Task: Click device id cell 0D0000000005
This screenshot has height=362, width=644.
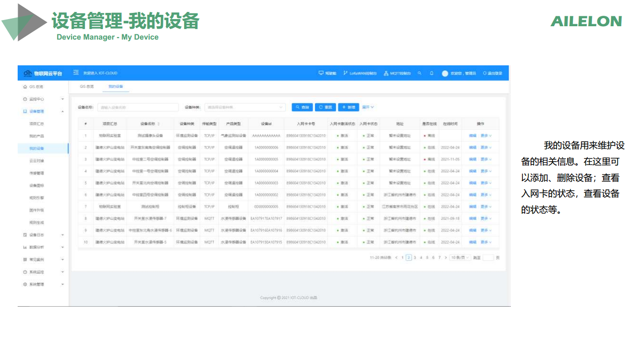Action: click(266, 207)
